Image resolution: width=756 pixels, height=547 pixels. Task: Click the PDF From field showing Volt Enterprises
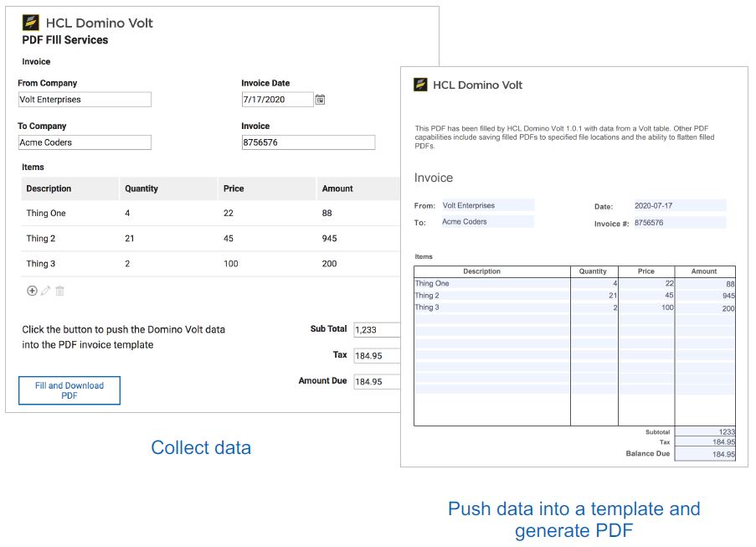488,205
